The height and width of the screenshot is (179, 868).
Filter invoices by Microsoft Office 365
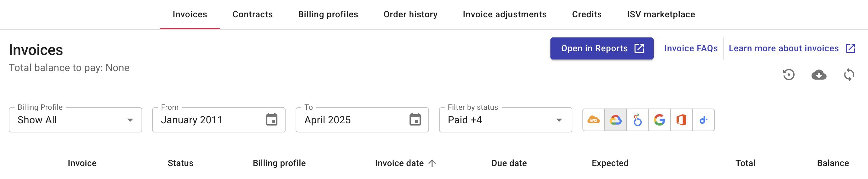[681, 120]
